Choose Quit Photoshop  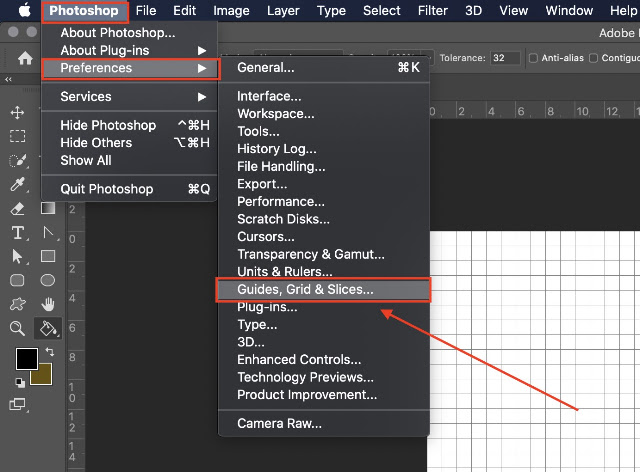coord(129,189)
